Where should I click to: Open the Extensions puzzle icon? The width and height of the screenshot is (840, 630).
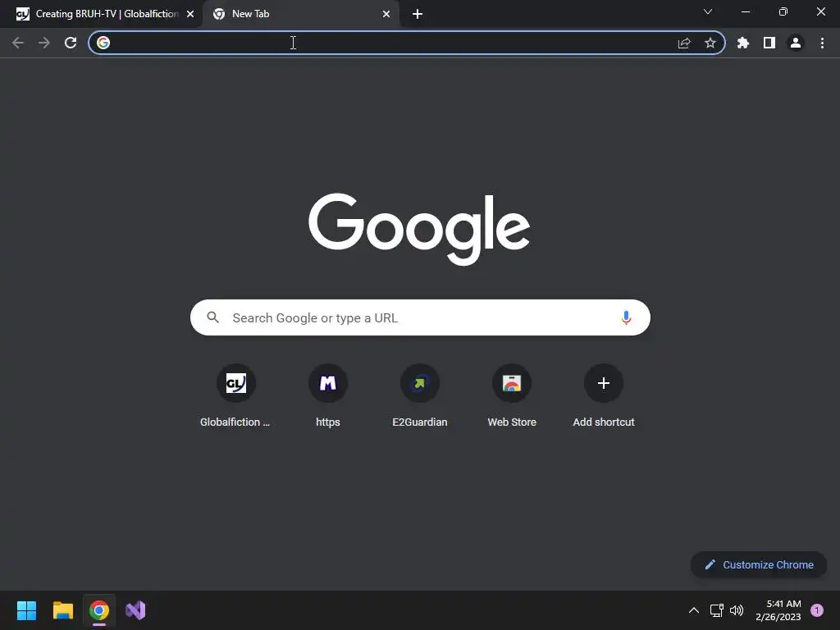pos(743,43)
